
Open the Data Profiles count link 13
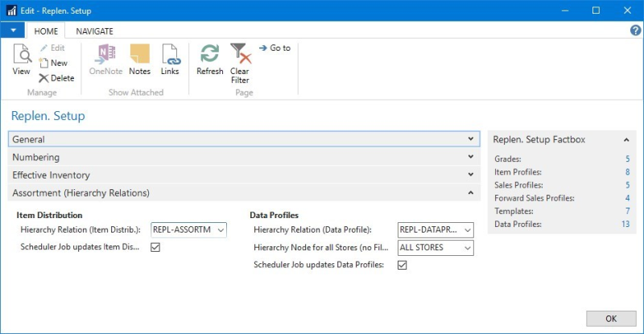click(x=625, y=225)
